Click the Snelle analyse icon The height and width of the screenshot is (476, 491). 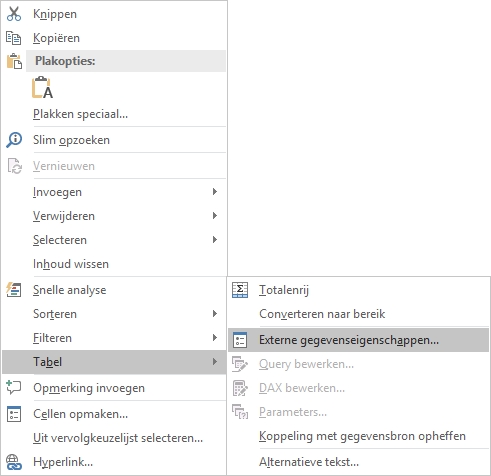point(14,290)
